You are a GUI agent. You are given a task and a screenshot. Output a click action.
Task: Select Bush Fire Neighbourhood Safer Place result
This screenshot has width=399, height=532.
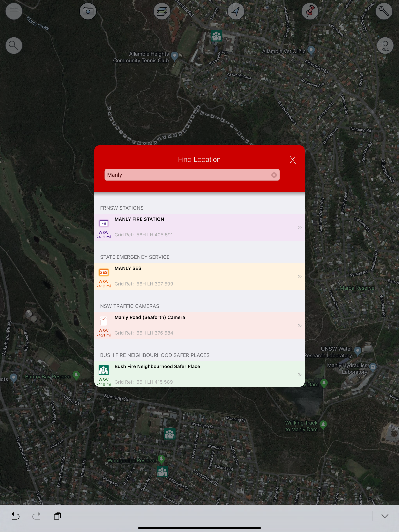pyautogui.click(x=199, y=374)
